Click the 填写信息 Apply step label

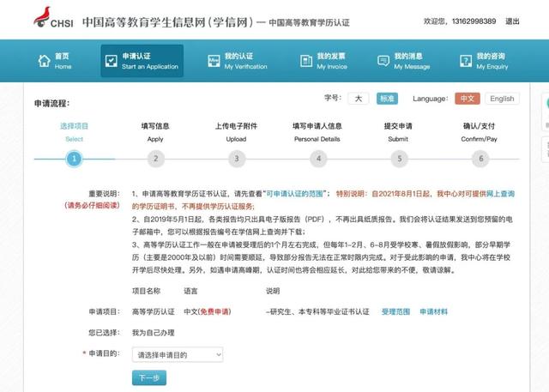155,132
